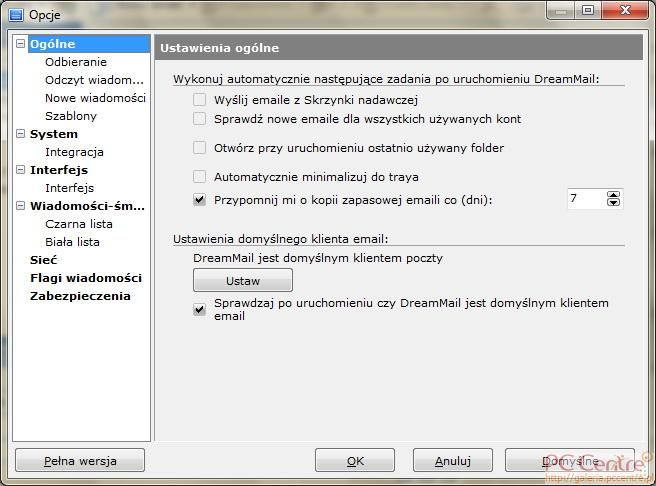Collapse the System tree node
Image resolution: width=656 pixels, height=486 pixels.
[x=20, y=133]
